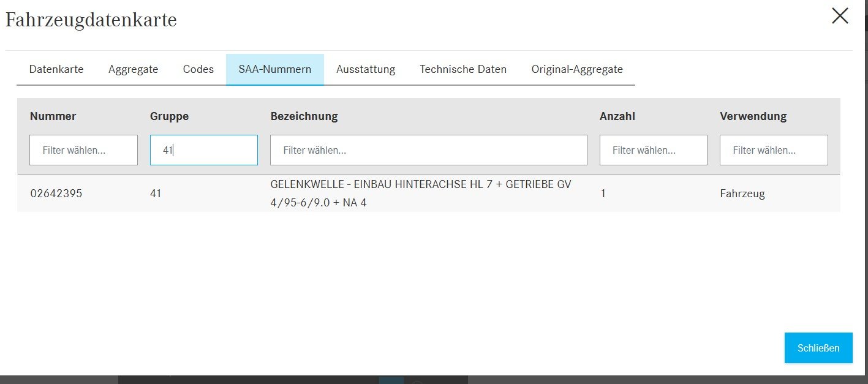The image size is (868, 384).
Task: Click the Bezeichnung column header
Action: (x=304, y=116)
